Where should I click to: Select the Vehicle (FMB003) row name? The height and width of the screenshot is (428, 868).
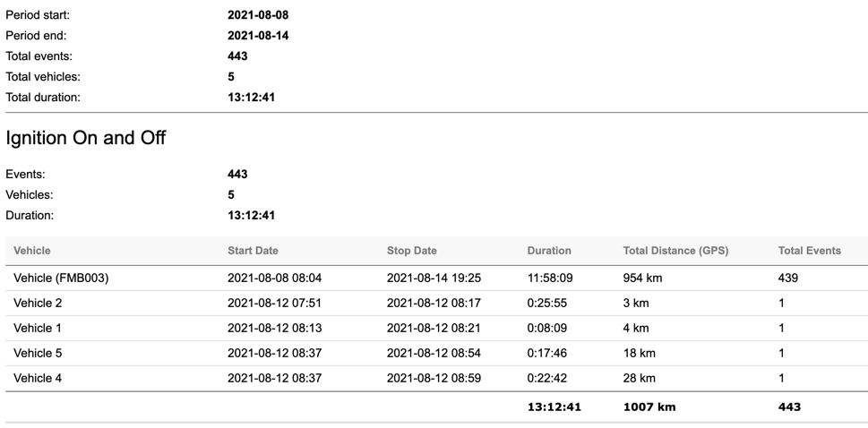tap(61, 278)
